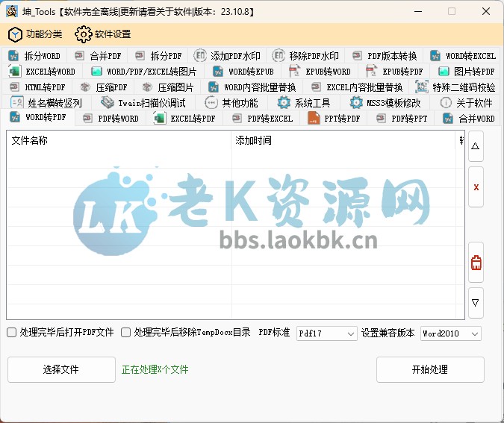Toggle 处理完毕后移除TempDocx目录 checkbox
Viewport: 504px width, 423px height.
(x=125, y=333)
